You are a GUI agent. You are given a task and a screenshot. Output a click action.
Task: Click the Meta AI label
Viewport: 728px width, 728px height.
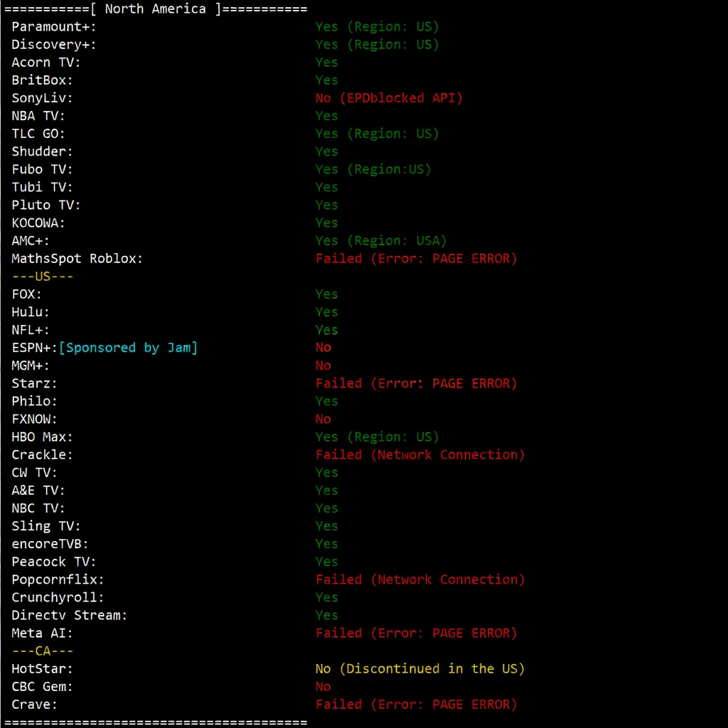(42, 633)
